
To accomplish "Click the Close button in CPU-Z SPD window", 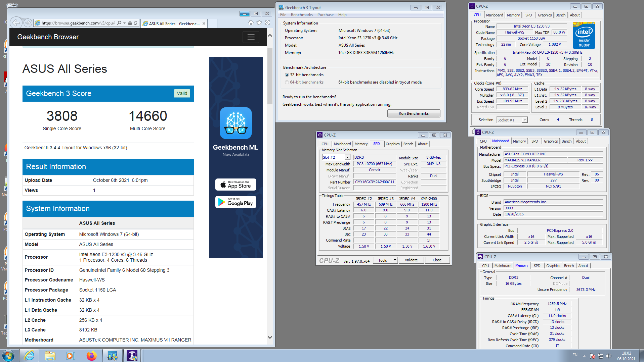I will [437, 260].
